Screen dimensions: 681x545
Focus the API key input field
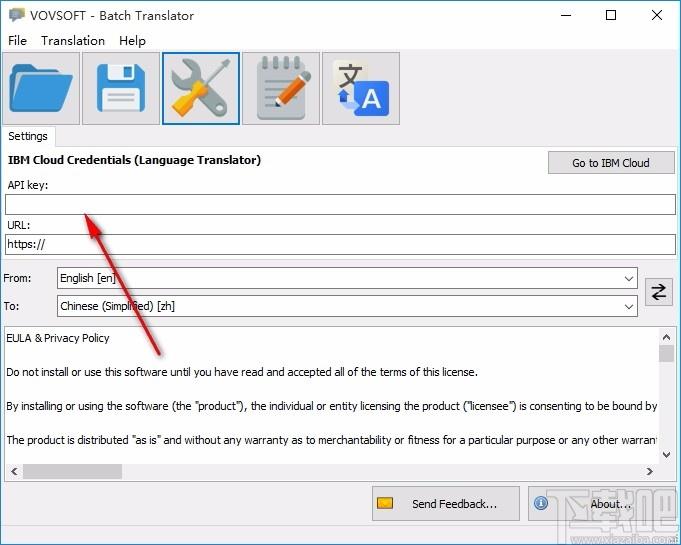(340, 205)
